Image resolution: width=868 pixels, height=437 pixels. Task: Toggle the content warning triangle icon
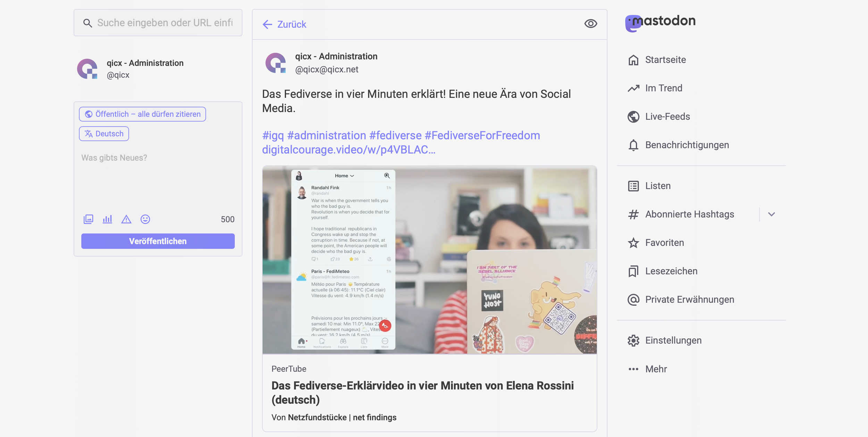pos(126,219)
